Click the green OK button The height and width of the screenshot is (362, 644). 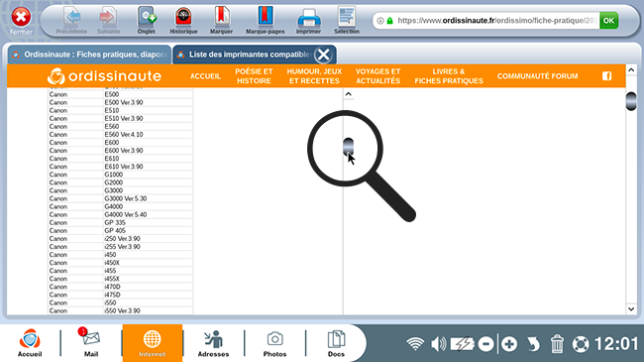coord(608,21)
